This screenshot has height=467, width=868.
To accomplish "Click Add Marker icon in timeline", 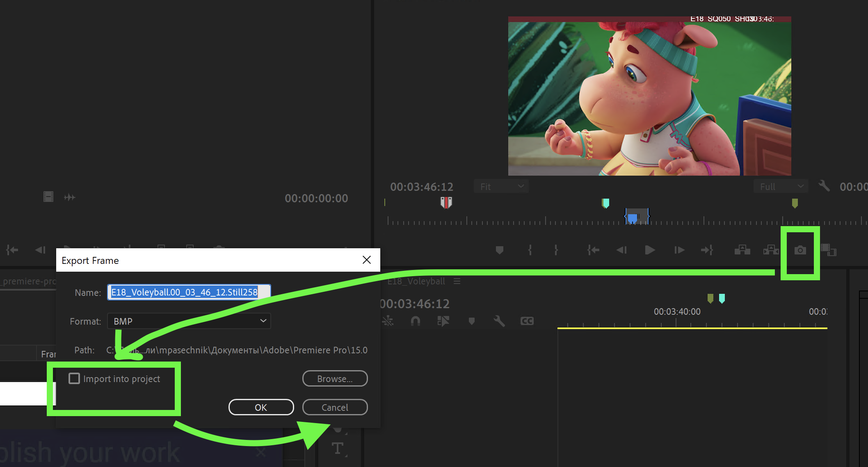I will pos(472,321).
